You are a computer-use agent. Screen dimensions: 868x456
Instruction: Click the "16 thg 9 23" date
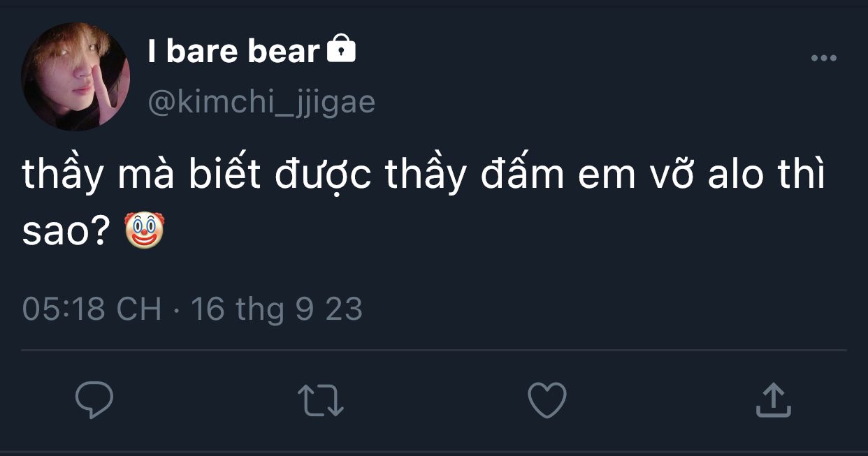click(x=277, y=309)
